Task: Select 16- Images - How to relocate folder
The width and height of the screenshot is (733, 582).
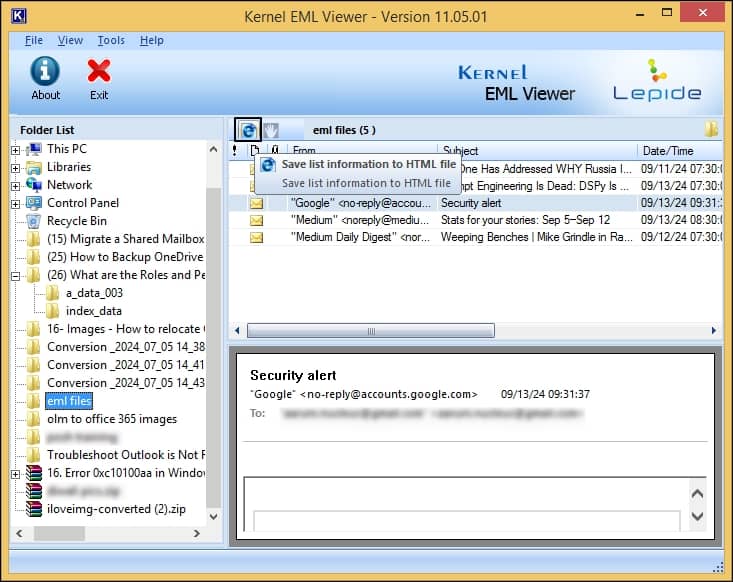Action: [125, 329]
